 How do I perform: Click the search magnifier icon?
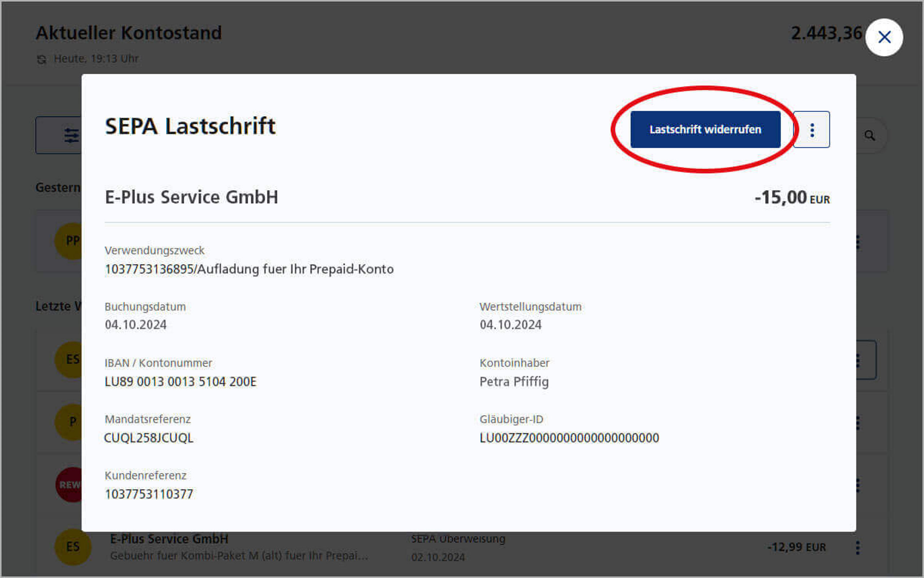869,135
